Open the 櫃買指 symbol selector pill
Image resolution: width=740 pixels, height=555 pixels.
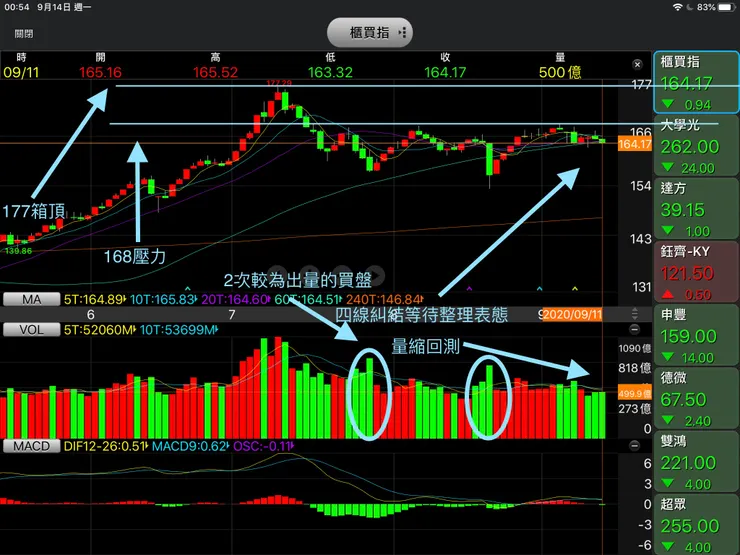[370, 33]
